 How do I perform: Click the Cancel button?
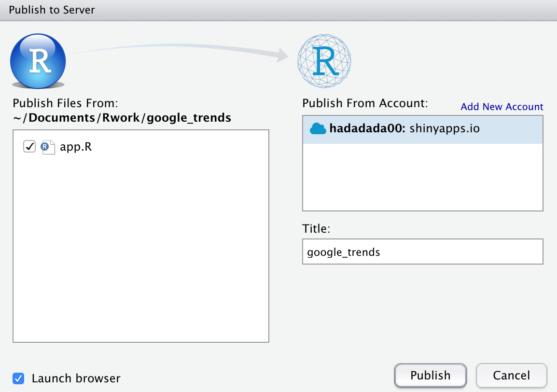click(x=511, y=375)
